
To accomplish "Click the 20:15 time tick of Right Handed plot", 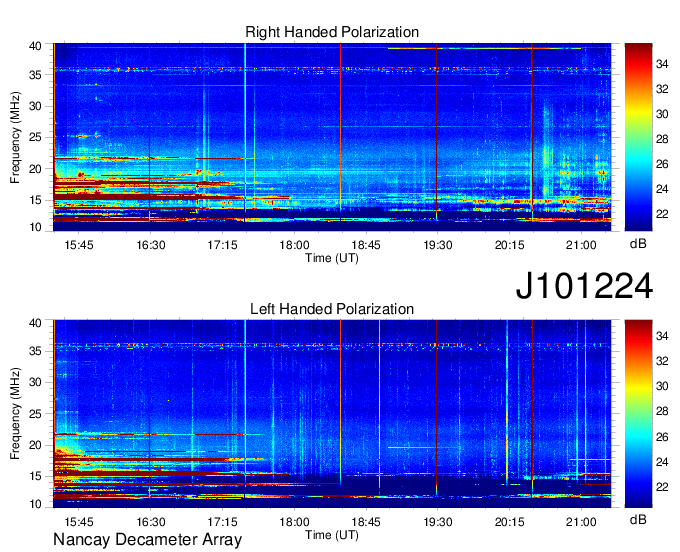I will (x=510, y=245).
